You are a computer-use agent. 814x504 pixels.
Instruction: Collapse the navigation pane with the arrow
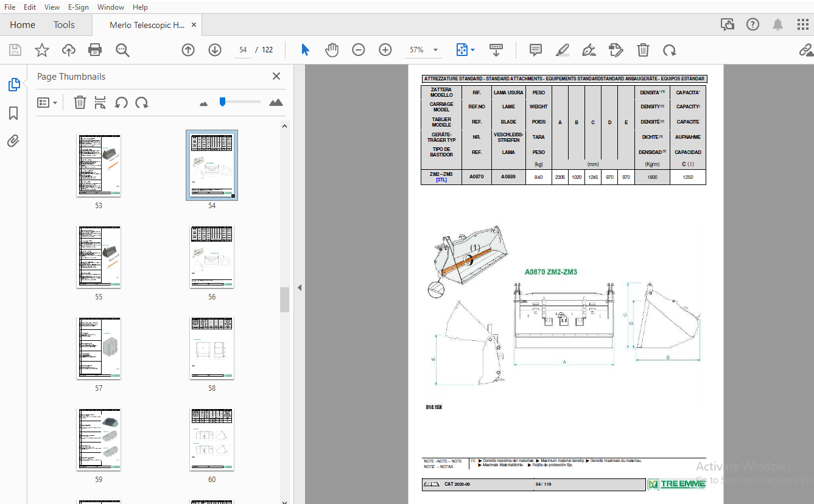(x=300, y=288)
